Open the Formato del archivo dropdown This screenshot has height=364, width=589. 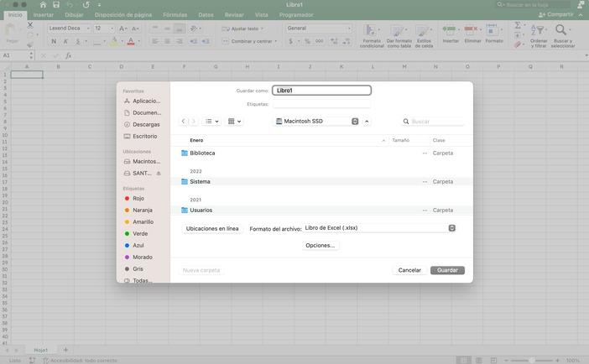(x=379, y=228)
